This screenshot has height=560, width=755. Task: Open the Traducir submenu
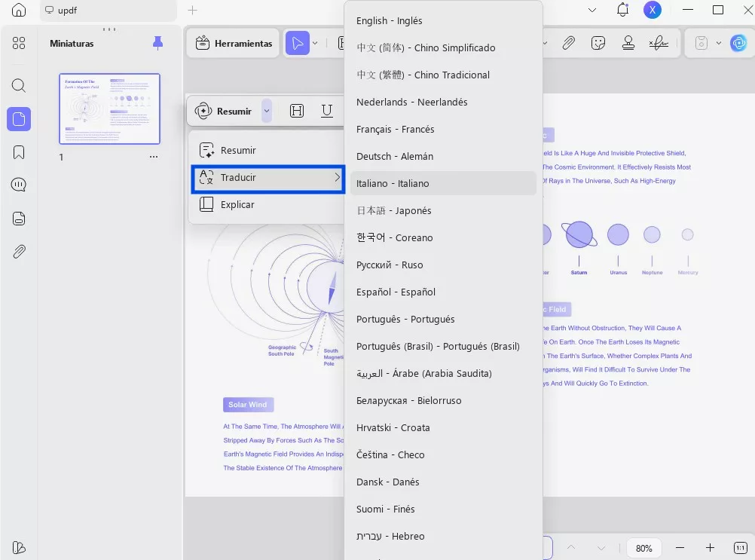pos(267,178)
